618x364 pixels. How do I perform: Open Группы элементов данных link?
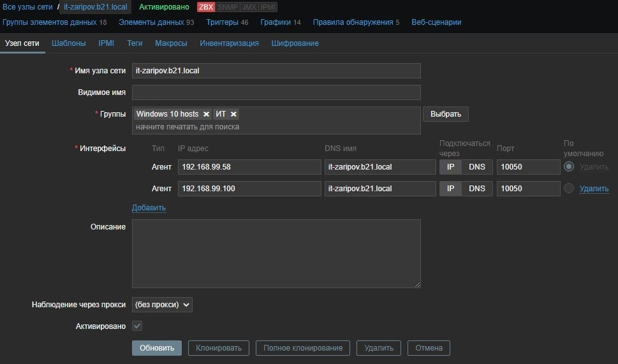tap(49, 22)
